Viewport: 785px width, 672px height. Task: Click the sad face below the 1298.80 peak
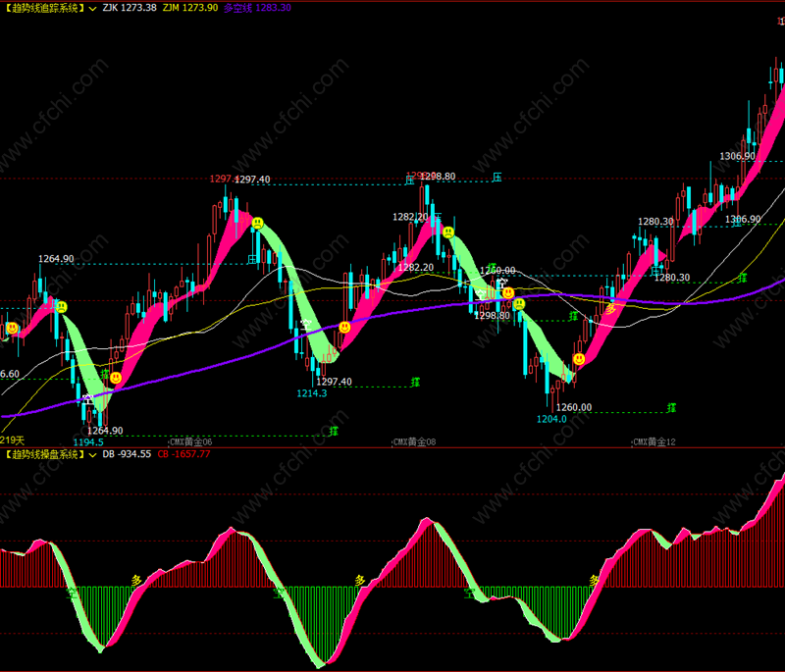[448, 233]
